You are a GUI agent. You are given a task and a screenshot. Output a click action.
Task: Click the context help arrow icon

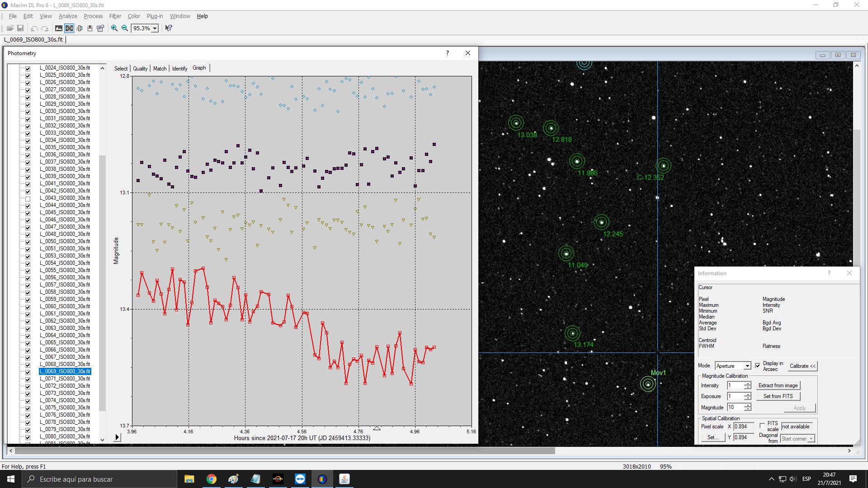(169, 28)
